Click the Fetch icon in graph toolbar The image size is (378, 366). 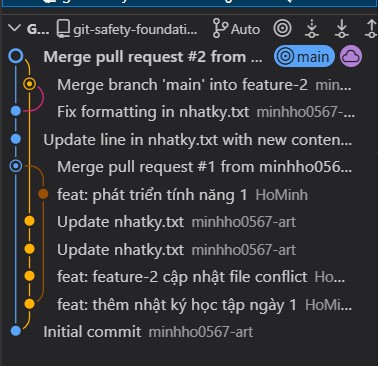tap(311, 29)
